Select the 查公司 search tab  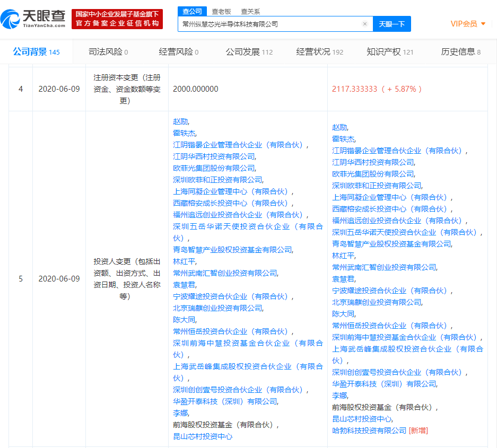[x=192, y=11]
